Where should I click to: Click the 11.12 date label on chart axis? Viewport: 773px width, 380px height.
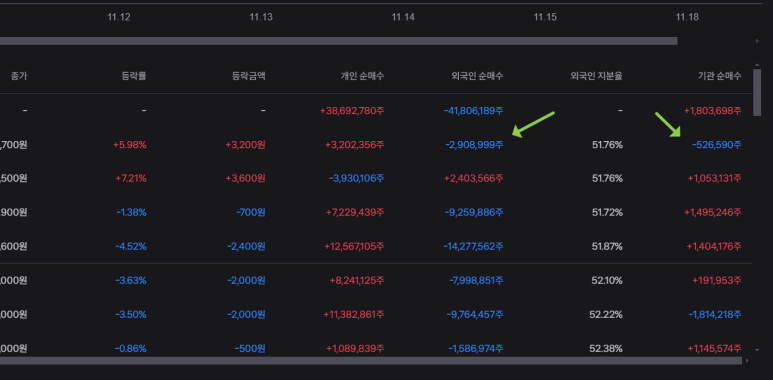point(119,17)
